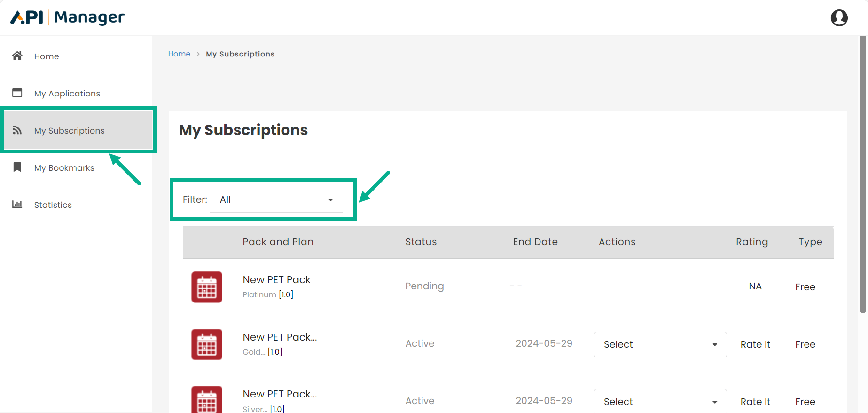868x413 pixels.
Task: Click the 2024-05-29 end date in Gold row
Action: 544,343
